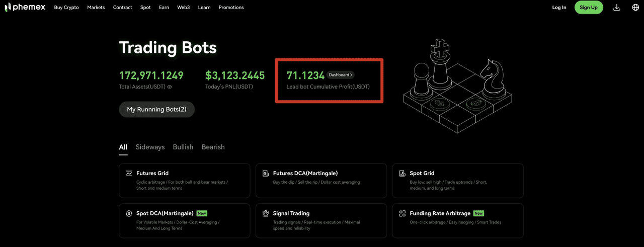The image size is (644, 247).
Task: Open the Dashboard link beside cumulative profit
Action: [x=341, y=75]
